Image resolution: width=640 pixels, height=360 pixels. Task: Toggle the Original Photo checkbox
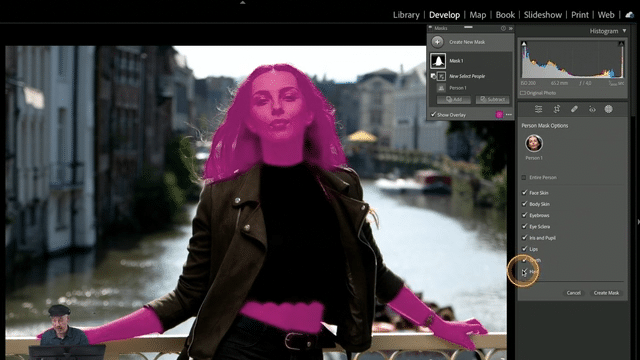[523, 93]
